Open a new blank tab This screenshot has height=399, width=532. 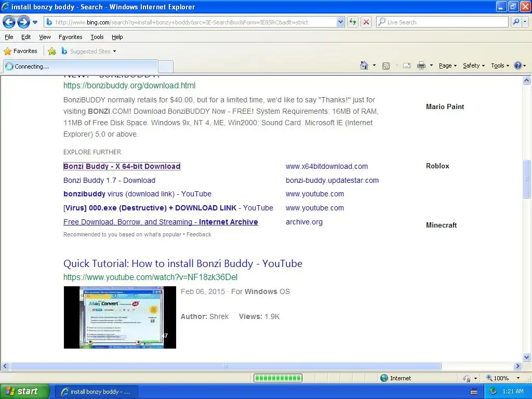[x=166, y=66]
